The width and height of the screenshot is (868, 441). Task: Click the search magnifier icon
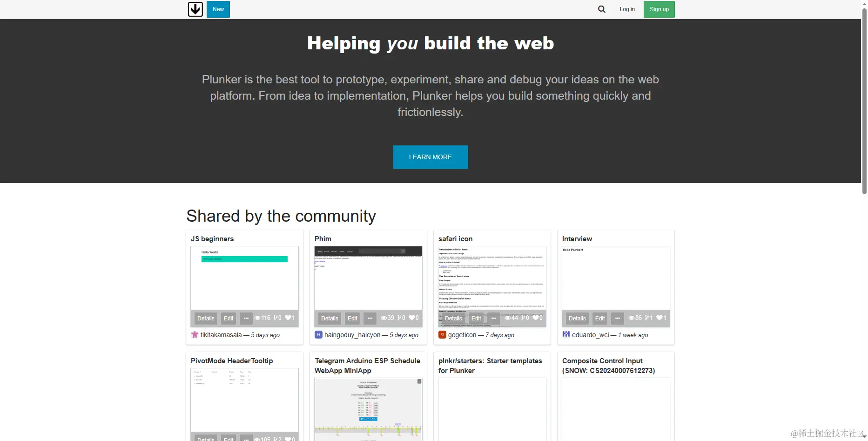click(x=602, y=9)
